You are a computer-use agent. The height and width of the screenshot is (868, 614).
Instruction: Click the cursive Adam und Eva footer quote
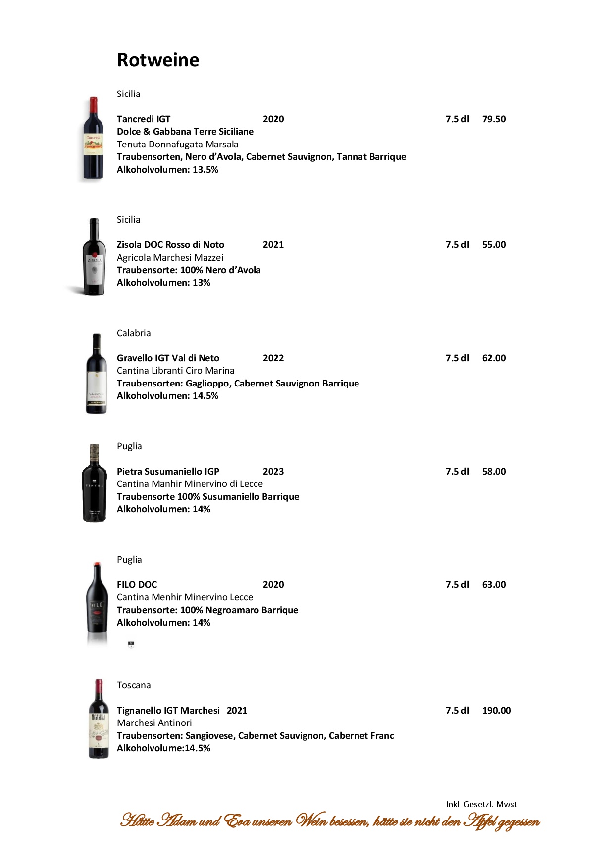(330, 822)
